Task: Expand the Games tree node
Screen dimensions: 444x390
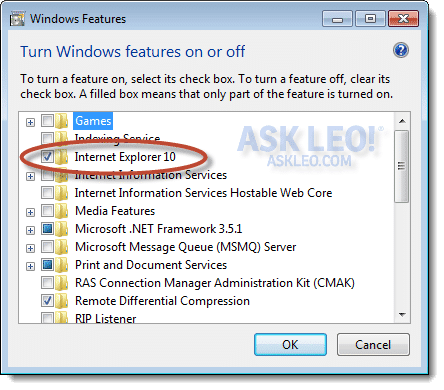Action: [x=30, y=122]
